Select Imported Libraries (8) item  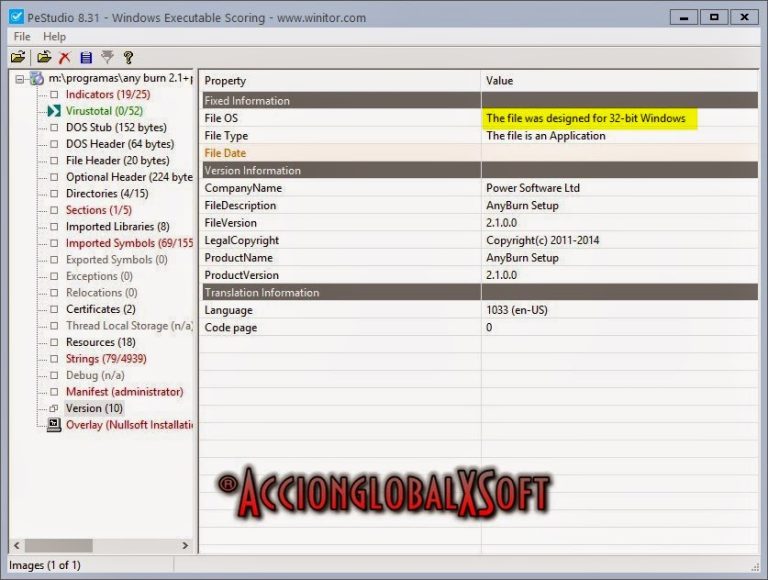click(x=118, y=227)
